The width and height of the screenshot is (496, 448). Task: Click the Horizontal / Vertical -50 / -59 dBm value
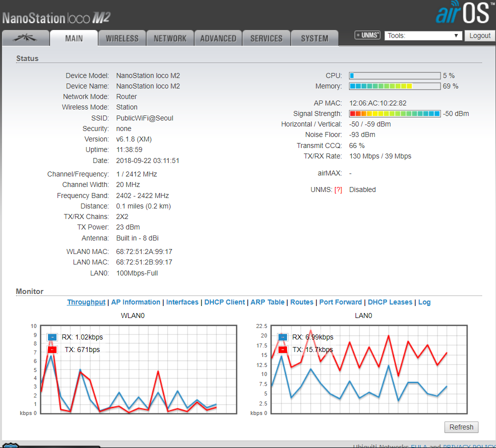click(x=370, y=124)
